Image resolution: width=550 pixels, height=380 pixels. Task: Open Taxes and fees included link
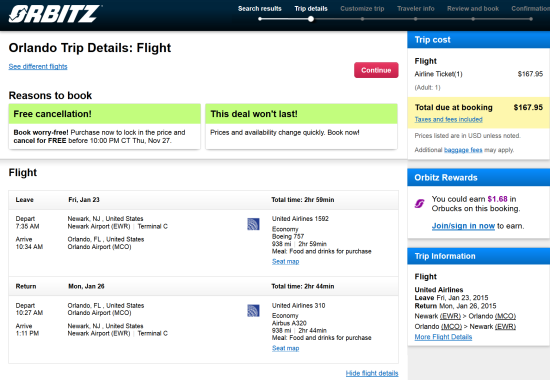[448, 119]
